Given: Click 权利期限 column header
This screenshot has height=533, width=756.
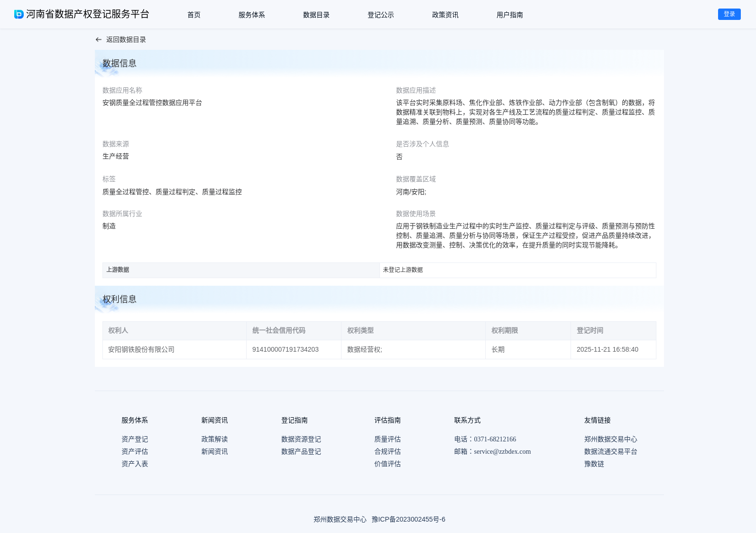Looking at the screenshot, I should pyautogui.click(x=528, y=331).
